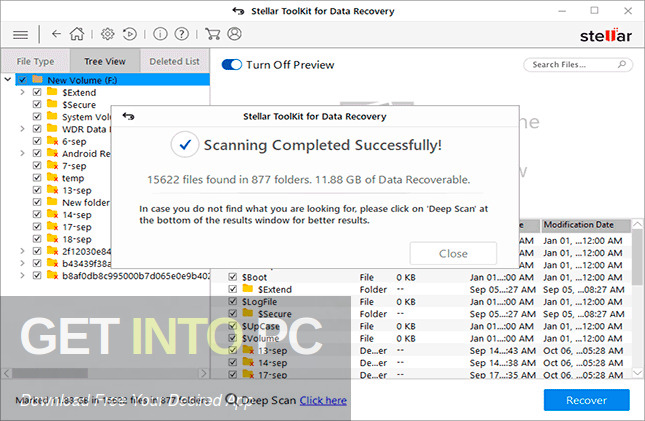This screenshot has width=645, height=421.
Task: Click file list scroll up arrow
Action: pyautogui.click(x=637, y=224)
